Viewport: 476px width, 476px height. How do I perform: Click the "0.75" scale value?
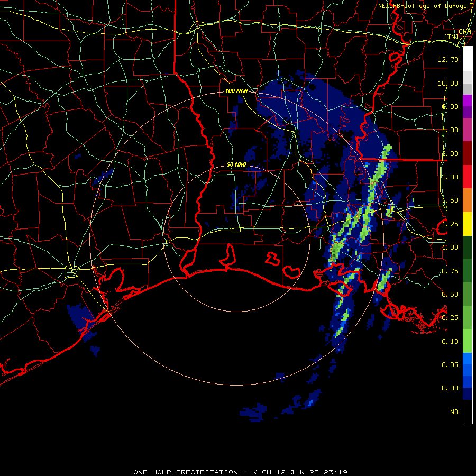(x=450, y=271)
